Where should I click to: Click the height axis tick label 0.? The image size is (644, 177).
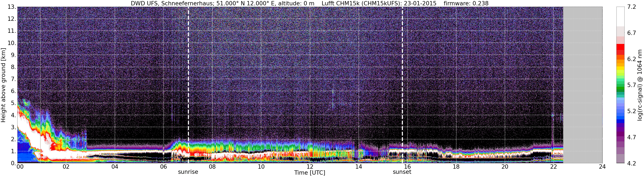[x=13, y=163]
